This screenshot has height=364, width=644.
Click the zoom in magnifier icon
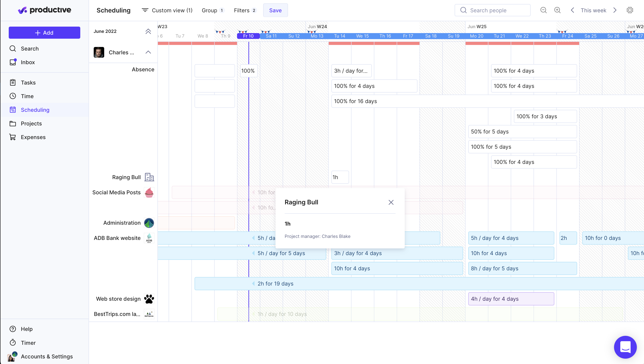pyautogui.click(x=557, y=10)
